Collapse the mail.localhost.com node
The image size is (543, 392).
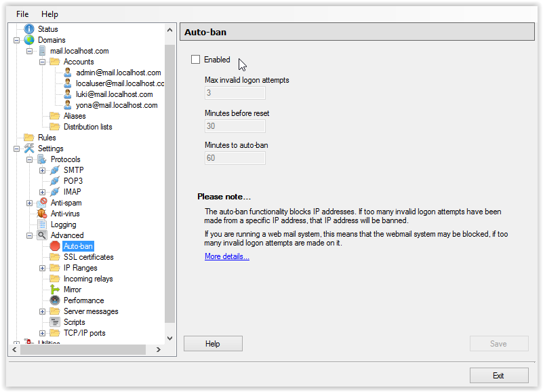(29, 51)
